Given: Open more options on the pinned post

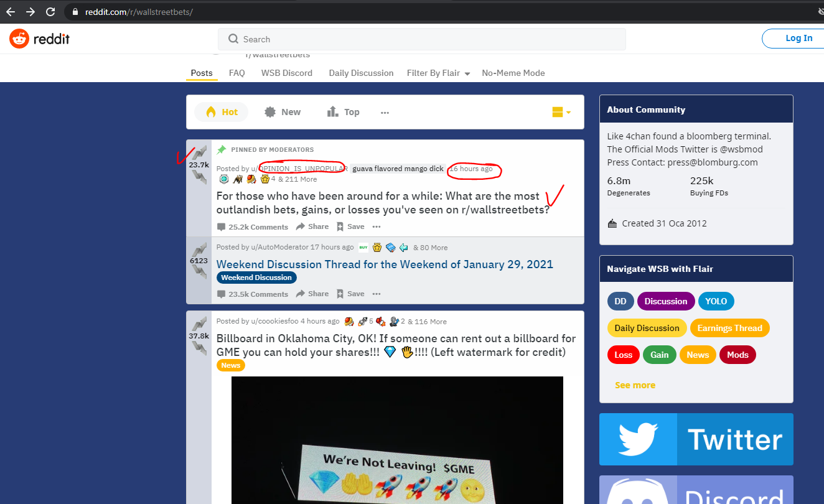Looking at the screenshot, I should click(377, 226).
